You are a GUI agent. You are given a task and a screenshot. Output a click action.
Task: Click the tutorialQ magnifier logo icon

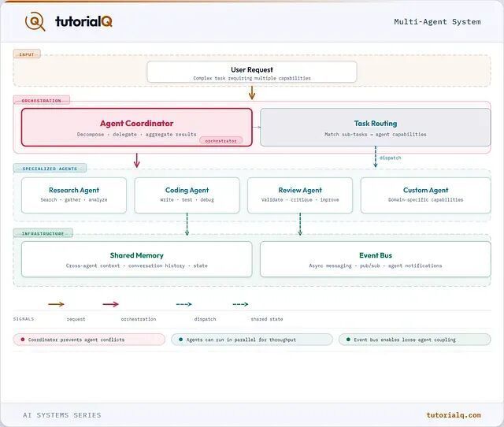(35, 21)
